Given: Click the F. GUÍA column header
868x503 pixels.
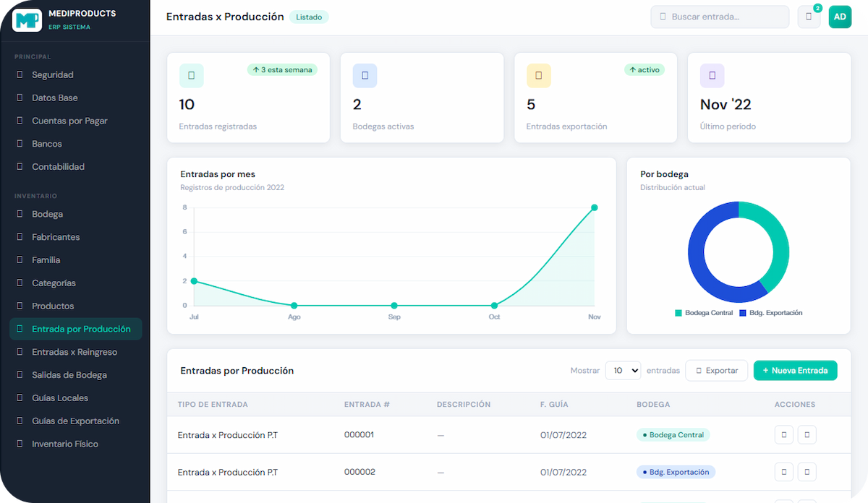Looking at the screenshot, I should tap(554, 405).
